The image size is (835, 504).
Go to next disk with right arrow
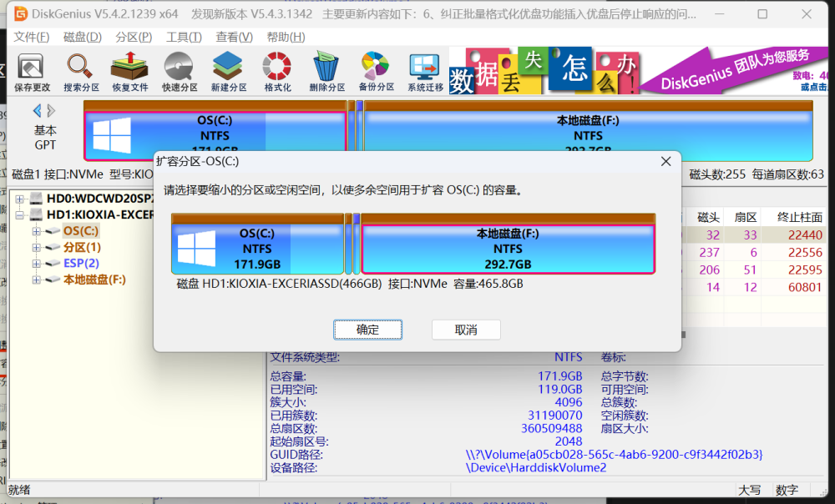pos(51,111)
